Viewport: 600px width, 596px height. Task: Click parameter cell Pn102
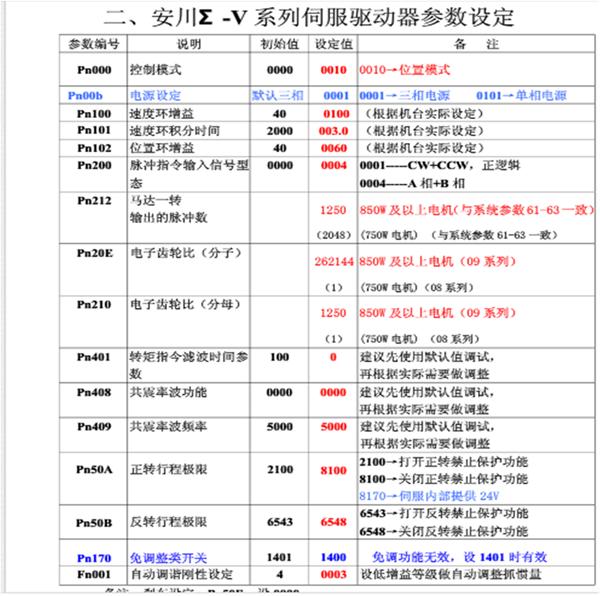pos(94,148)
